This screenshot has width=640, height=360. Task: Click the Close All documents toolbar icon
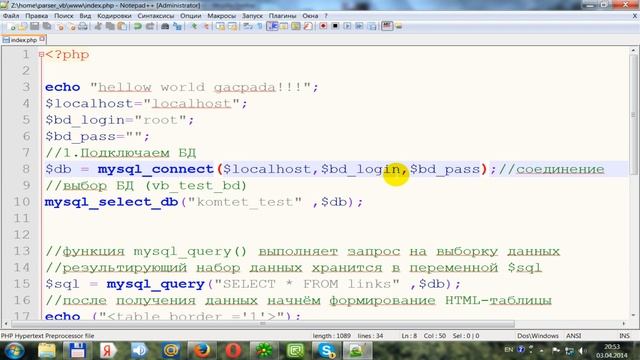[72, 27]
